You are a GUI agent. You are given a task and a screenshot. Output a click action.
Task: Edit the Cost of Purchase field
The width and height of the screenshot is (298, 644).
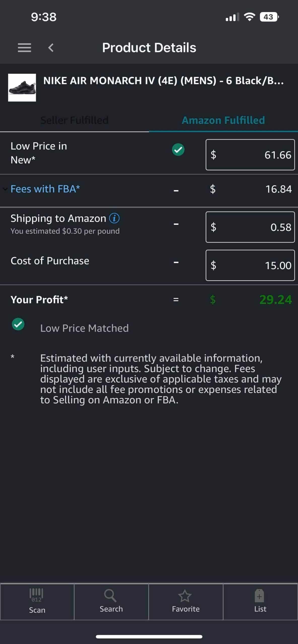[x=250, y=265]
